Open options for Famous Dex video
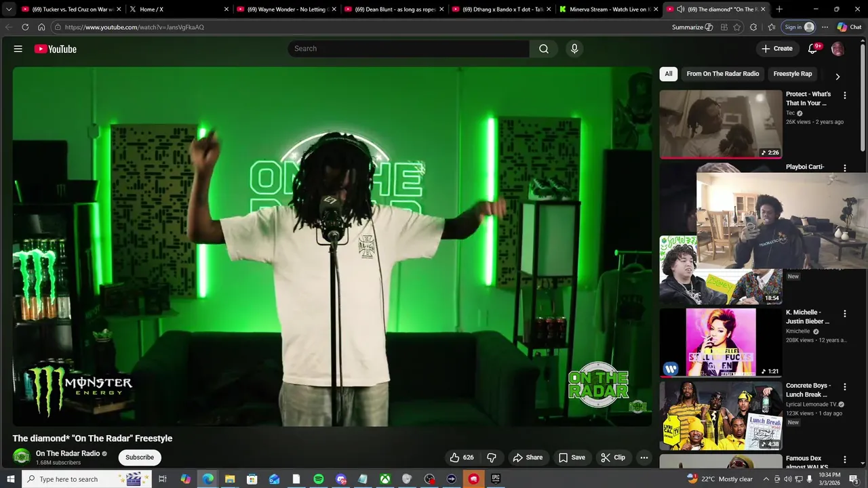 click(845, 460)
